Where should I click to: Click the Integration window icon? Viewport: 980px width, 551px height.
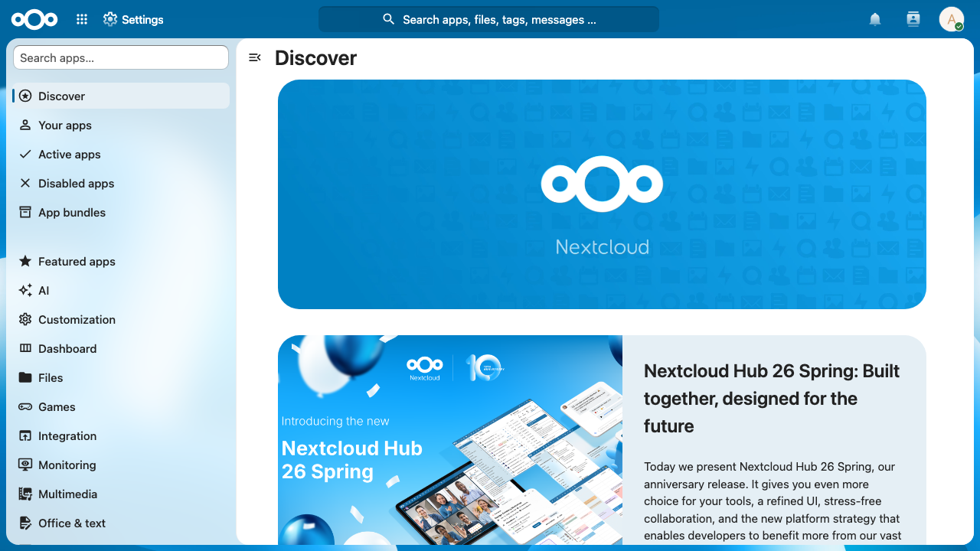(x=25, y=435)
